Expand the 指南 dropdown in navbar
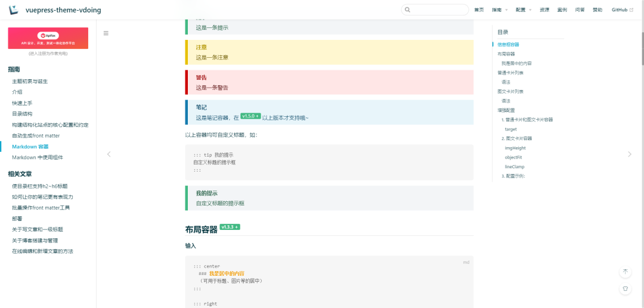Viewport: 644px width, 308px height. click(x=500, y=10)
